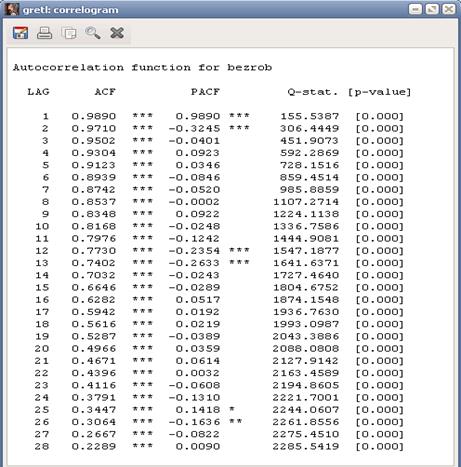
Task: Click lag number 20 in LAG column
Action: [x=42, y=349]
